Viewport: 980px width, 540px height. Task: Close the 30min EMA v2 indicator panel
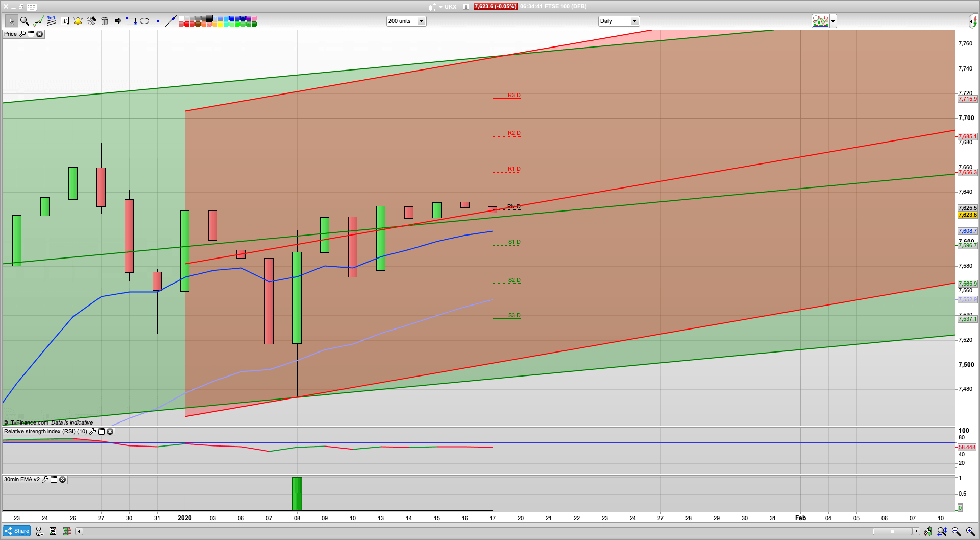[62, 480]
